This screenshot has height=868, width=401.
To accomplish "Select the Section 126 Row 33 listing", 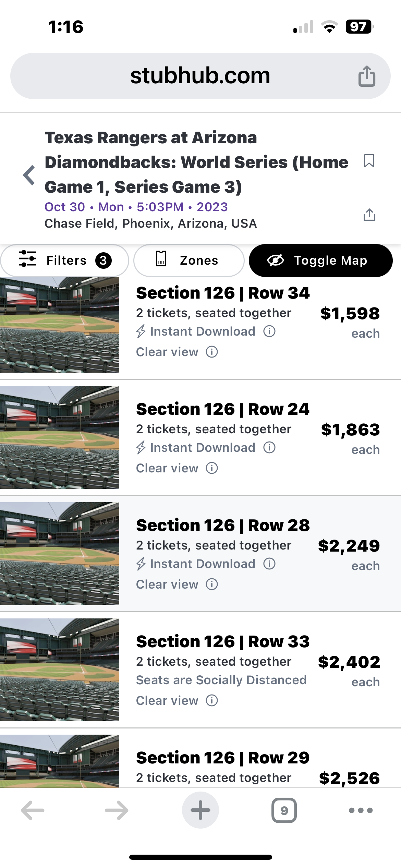I will click(223, 642).
